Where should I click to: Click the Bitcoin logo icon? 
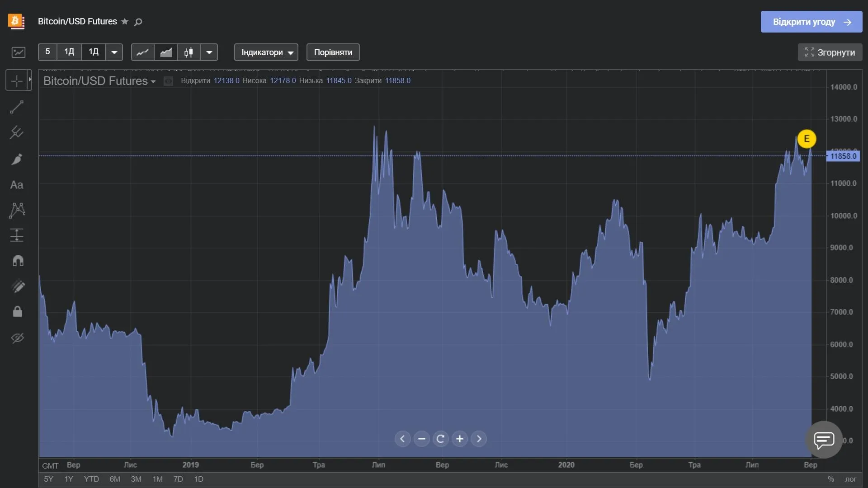(x=16, y=21)
